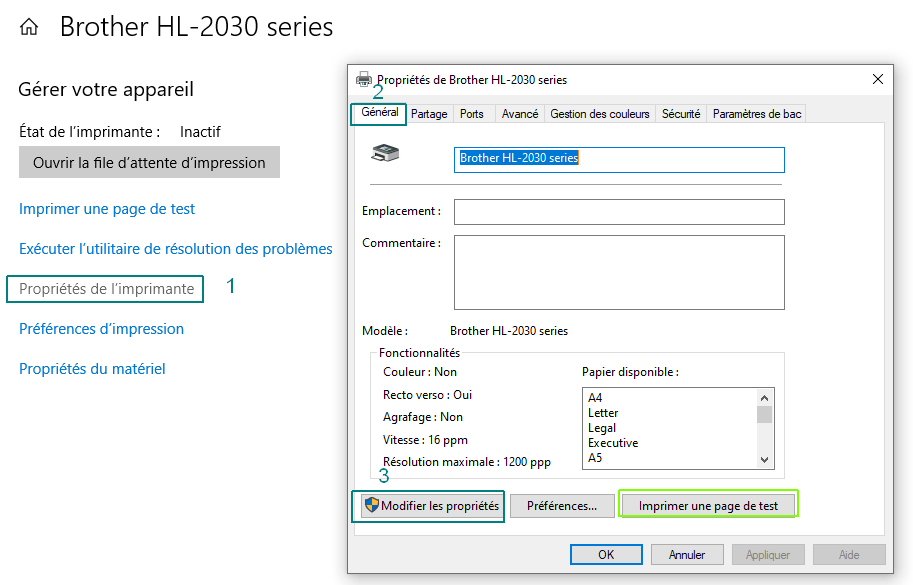The height and width of the screenshot is (585, 913).
Task: Select Legal in the paper list
Action: [x=602, y=428]
